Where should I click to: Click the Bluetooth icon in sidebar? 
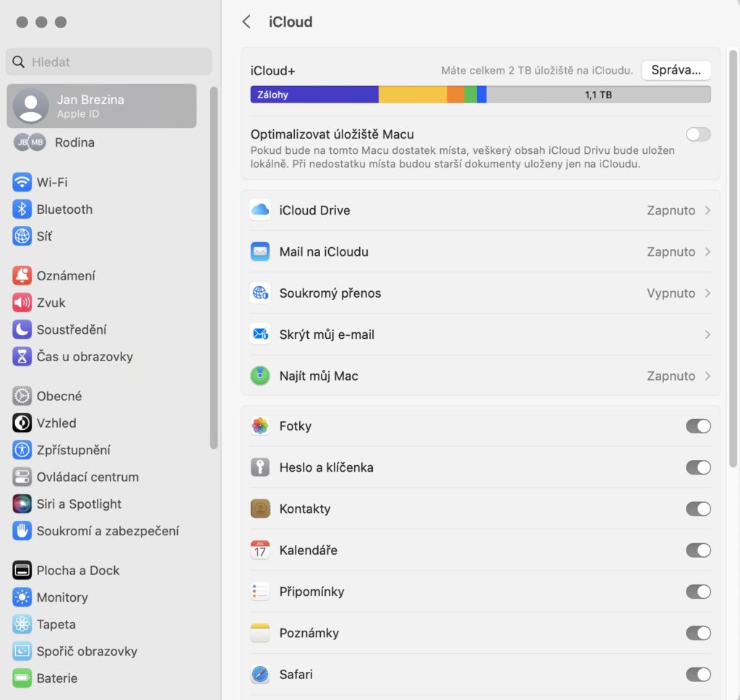(x=22, y=209)
